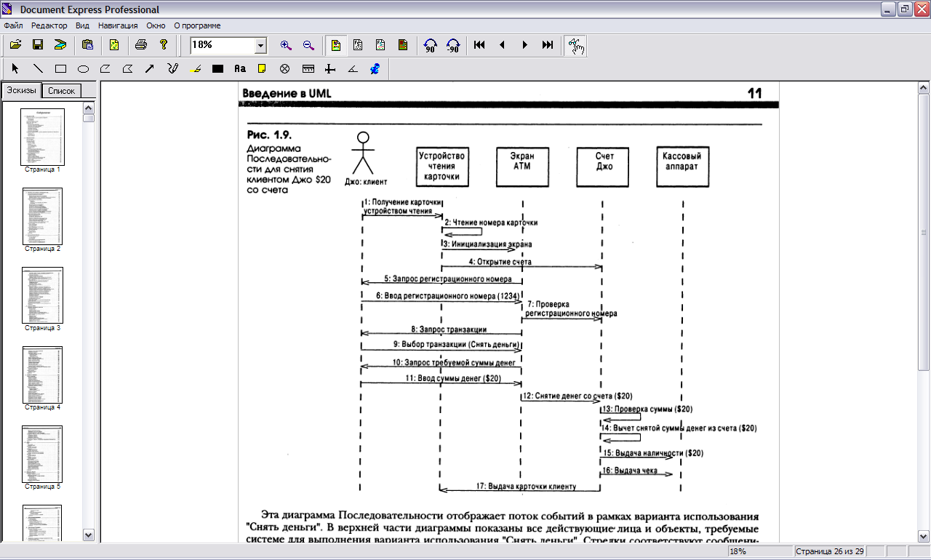The height and width of the screenshot is (560, 931).
Task: Select the Aa text annotation tool
Action: click(240, 69)
